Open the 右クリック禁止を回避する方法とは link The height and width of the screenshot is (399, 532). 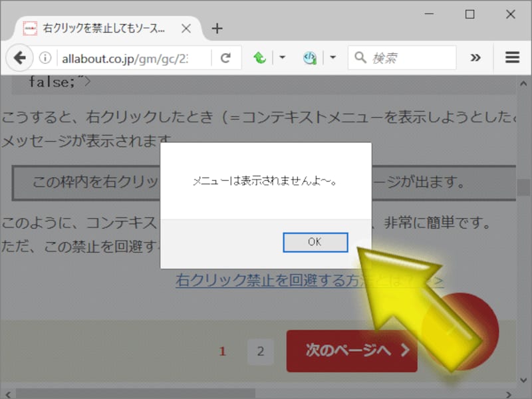point(309,281)
